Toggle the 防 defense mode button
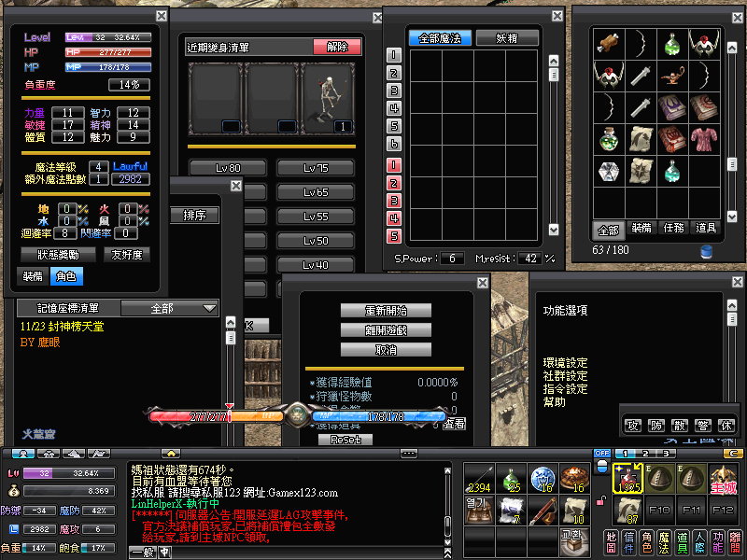The height and width of the screenshot is (560, 747). click(x=656, y=426)
